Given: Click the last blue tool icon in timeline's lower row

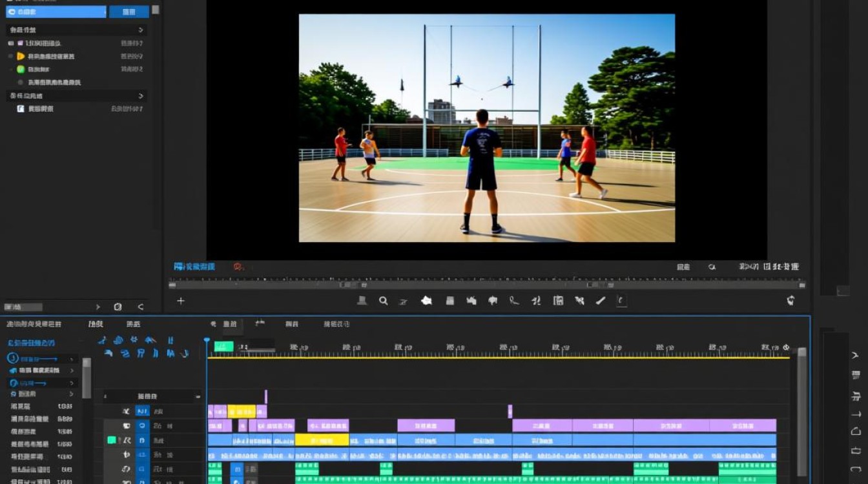Looking at the screenshot, I should [x=185, y=353].
